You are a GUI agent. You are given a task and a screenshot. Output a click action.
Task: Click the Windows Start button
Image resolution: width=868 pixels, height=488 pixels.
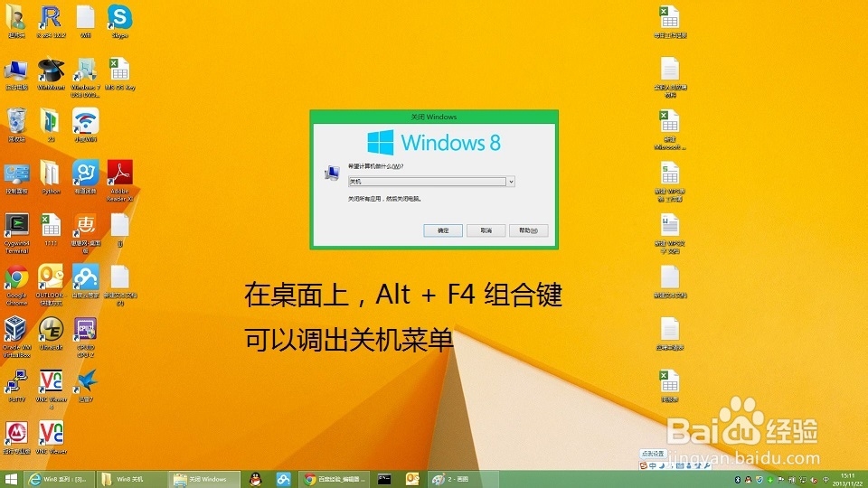point(11,479)
